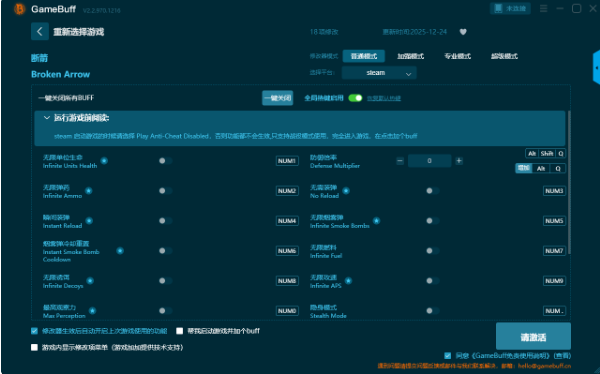
Task: Enable No Reload switch
Action: 432,191
